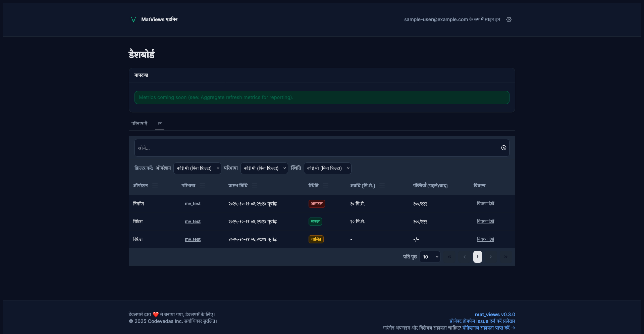The height and width of the screenshot is (334, 644).
Task: Open the ऑपरेशन filter dropdown
Action: point(197,168)
